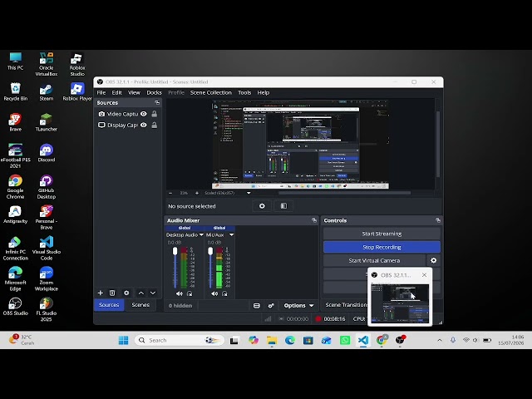Screen dimensions: 532x399
Task: Open advanced audio properties icon
Action: tap(271, 306)
